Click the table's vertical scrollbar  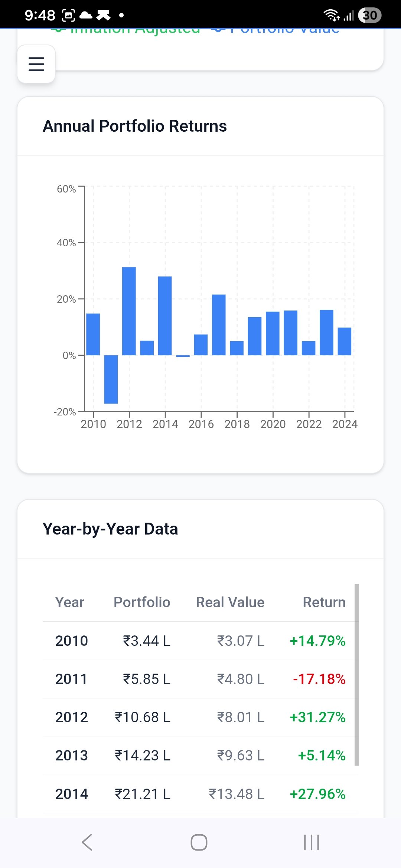click(356, 674)
